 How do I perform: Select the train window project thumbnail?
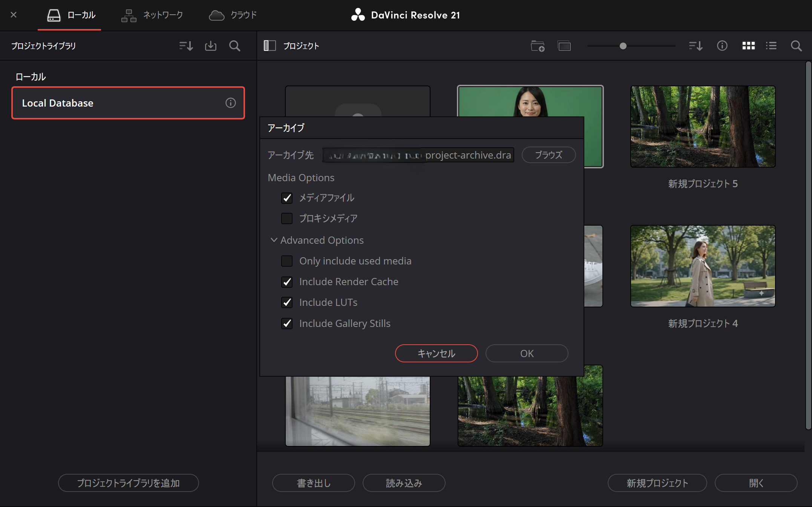click(x=357, y=411)
